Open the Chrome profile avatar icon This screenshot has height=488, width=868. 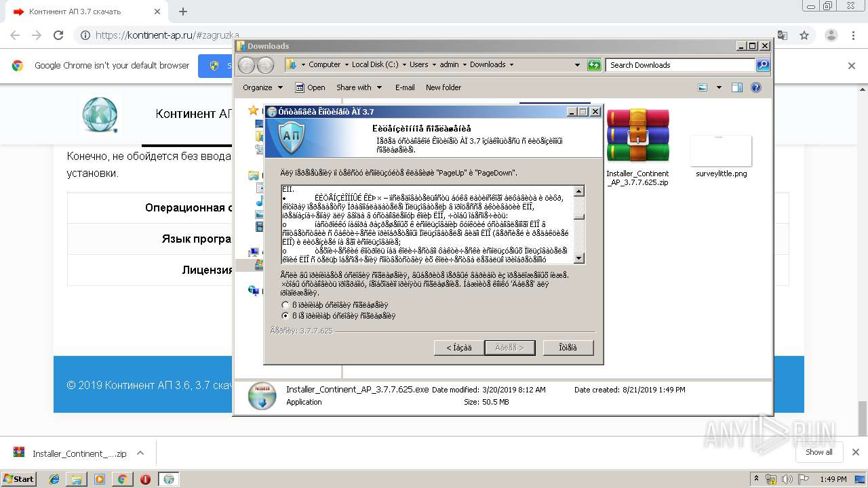coord(830,35)
